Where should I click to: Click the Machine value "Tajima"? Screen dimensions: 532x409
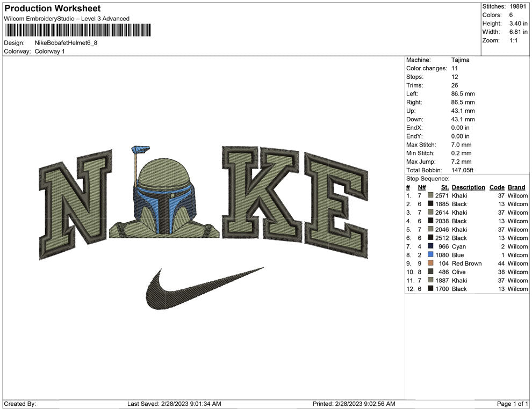click(460, 60)
